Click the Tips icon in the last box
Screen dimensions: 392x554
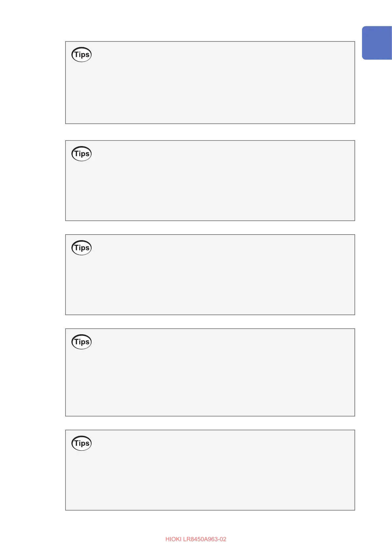pyautogui.click(x=81, y=443)
